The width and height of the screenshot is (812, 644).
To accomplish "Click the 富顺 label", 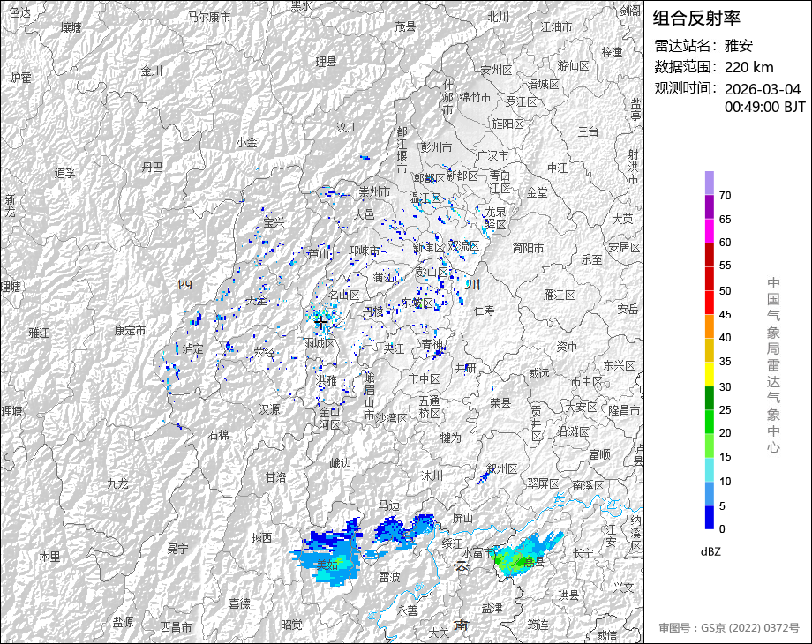I will click(599, 454).
